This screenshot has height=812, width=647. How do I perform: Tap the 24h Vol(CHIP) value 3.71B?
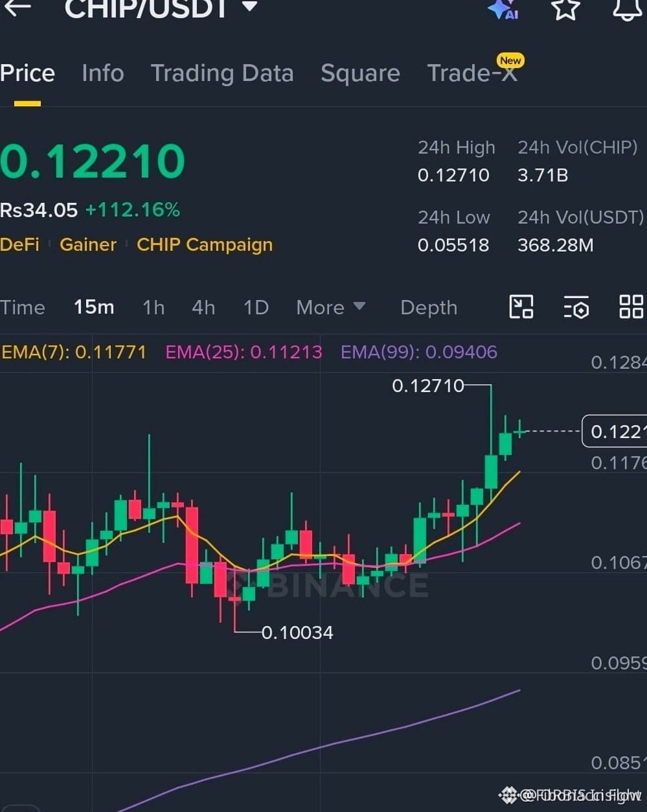543,176
